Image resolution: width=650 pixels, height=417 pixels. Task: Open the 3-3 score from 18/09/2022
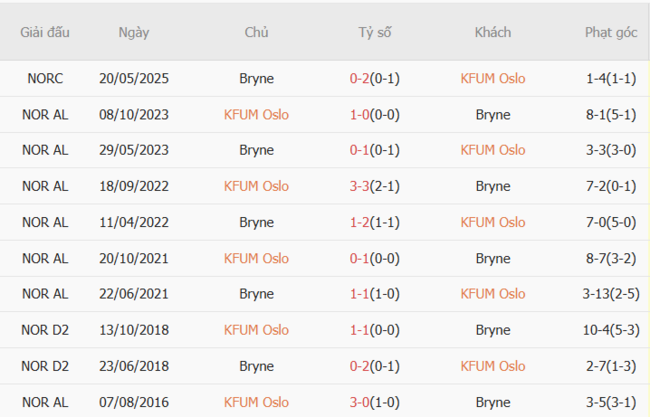[x=360, y=186]
